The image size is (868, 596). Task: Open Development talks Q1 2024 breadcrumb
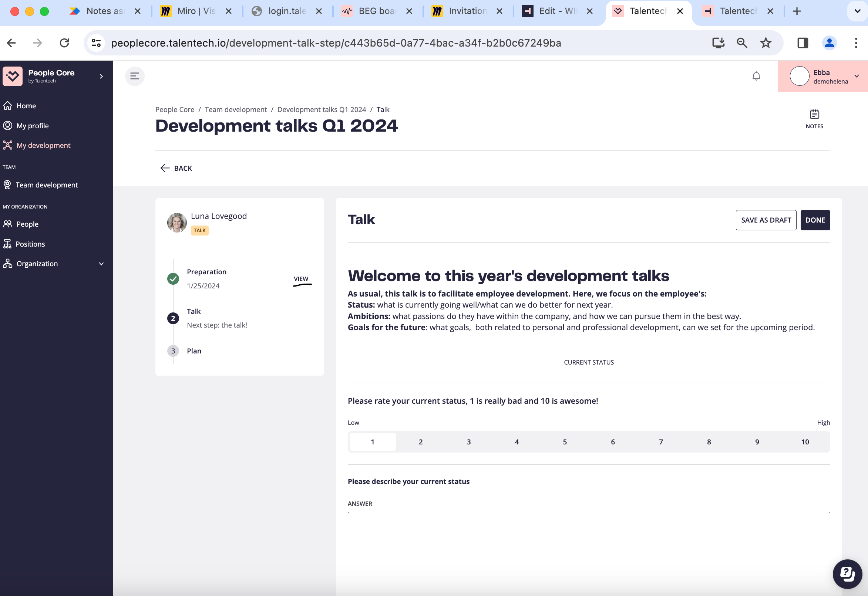[x=322, y=109]
